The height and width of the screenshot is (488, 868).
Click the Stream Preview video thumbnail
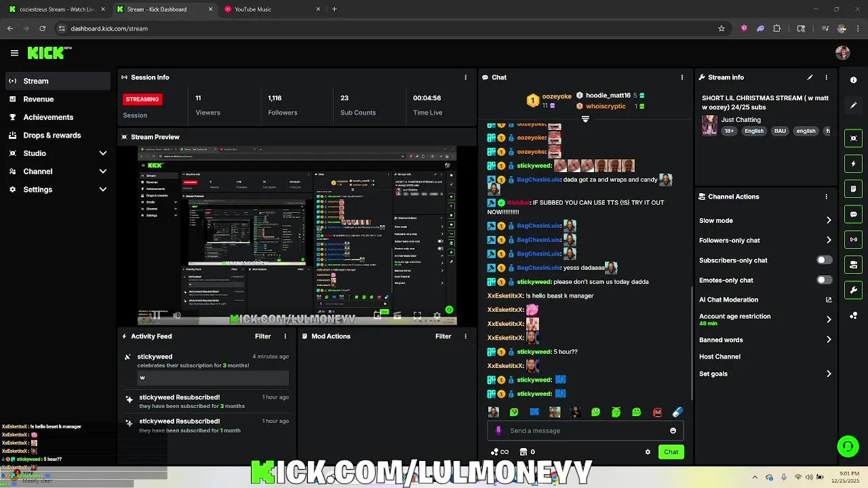click(297, 236)
